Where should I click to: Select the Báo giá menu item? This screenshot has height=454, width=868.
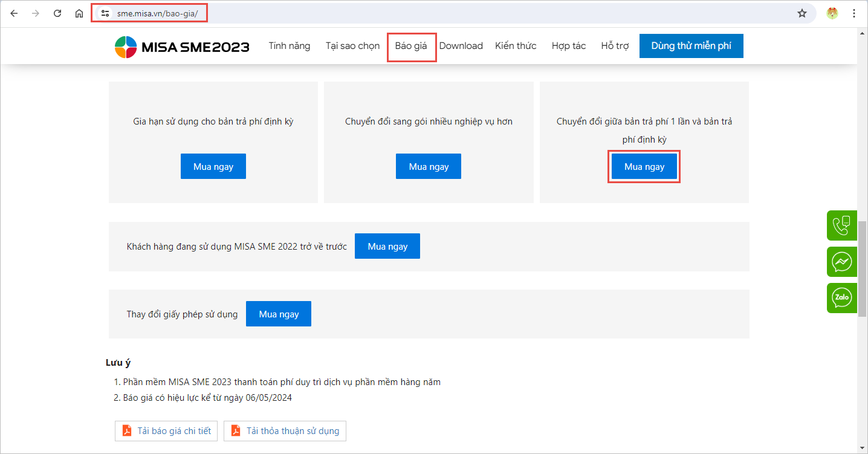(x=411, y=46)
